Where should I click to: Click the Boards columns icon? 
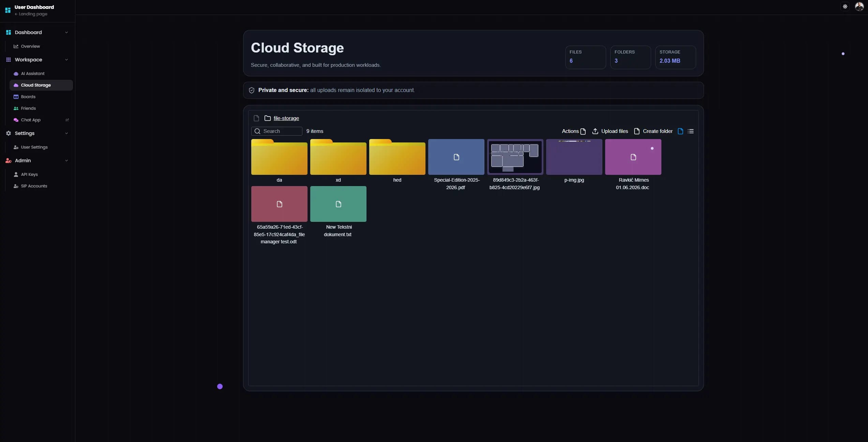(16, 97)
